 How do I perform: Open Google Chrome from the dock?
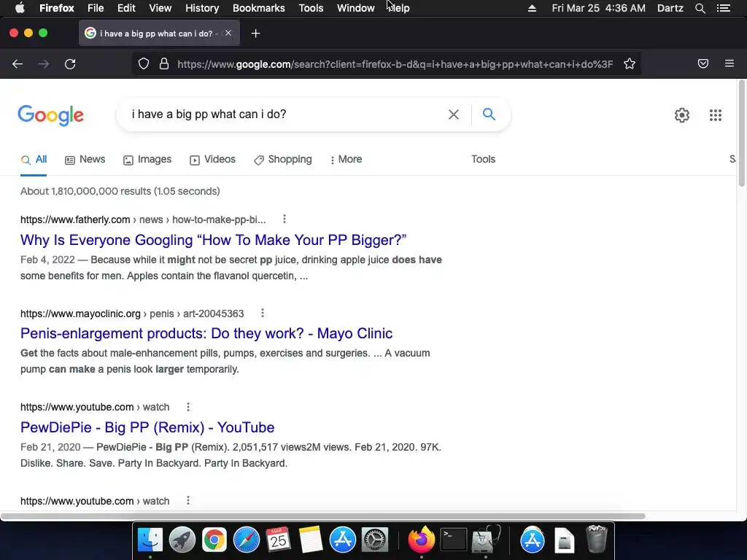click(214, 540)
